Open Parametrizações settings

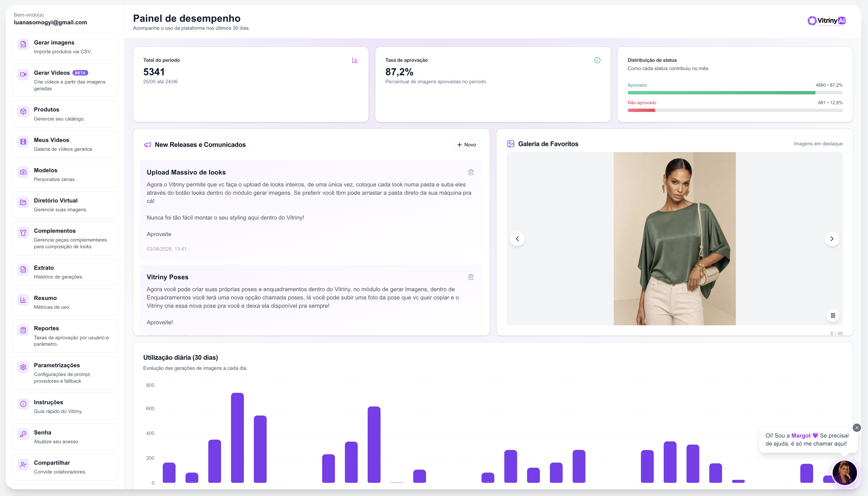tap(65, 373)
